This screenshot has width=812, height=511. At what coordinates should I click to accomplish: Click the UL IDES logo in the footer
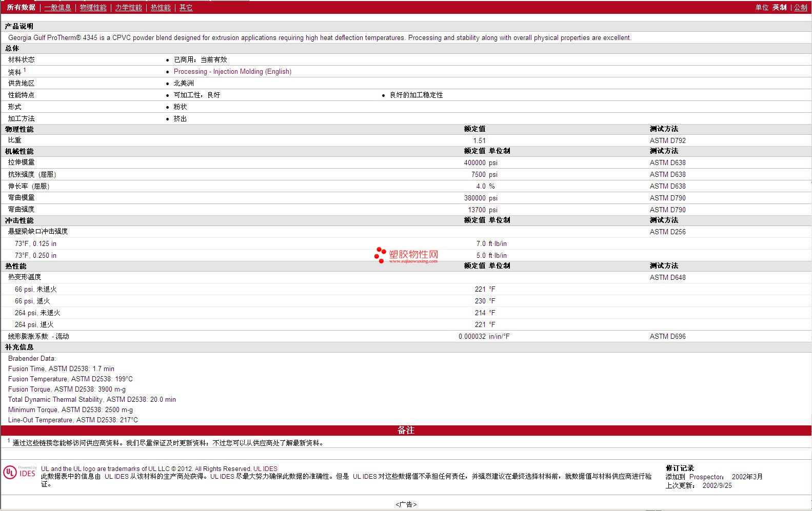click(x=19, y=473)
